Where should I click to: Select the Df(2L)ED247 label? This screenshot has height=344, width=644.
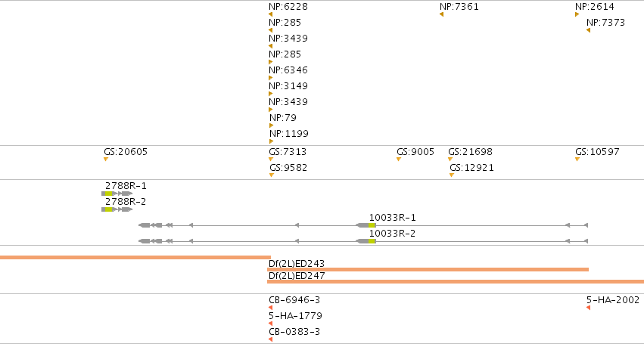pyautogui.click(x=297, y=276)
